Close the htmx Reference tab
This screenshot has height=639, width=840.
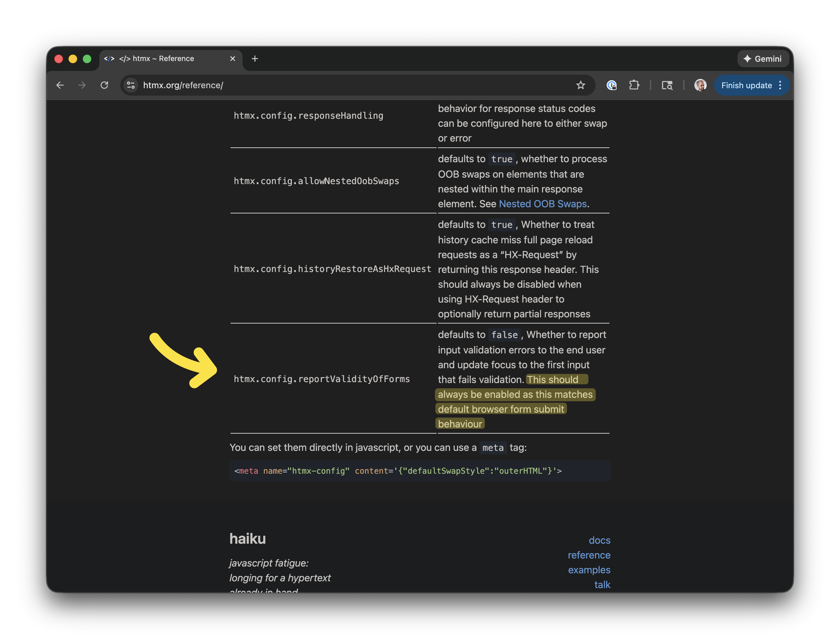tap(233, 59)
